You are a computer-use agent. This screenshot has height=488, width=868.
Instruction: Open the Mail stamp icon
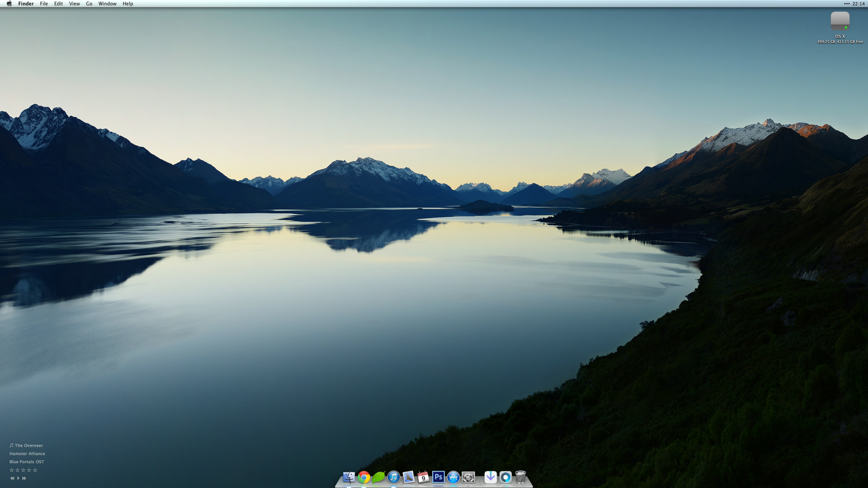[408, 477]
